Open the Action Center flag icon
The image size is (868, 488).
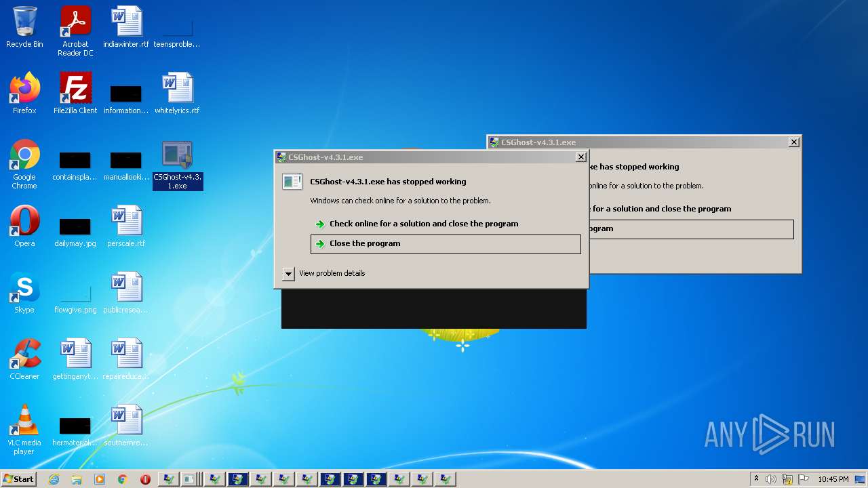[804, 479]
